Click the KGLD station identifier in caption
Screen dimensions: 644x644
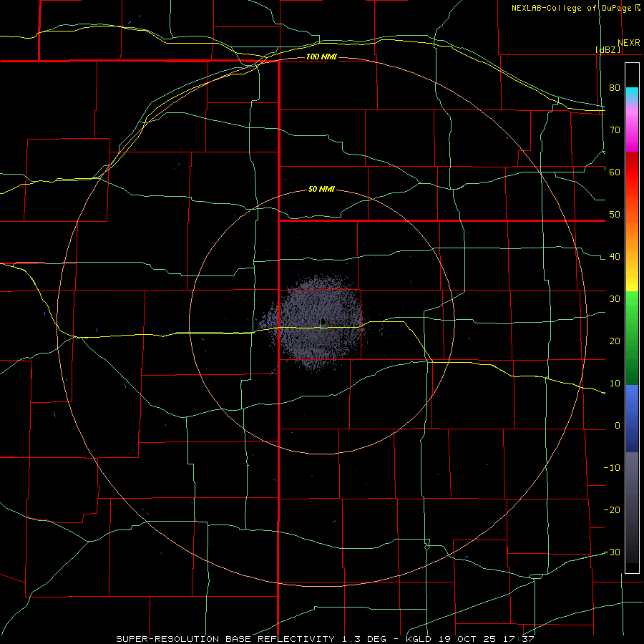tap(417, 639)
